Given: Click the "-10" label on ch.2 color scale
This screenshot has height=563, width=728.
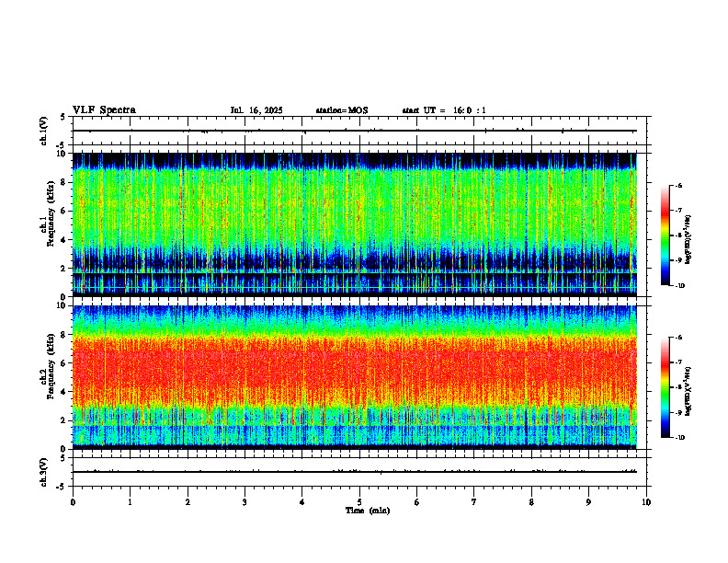Looking at the screenshot, I should tap(680, 438).
